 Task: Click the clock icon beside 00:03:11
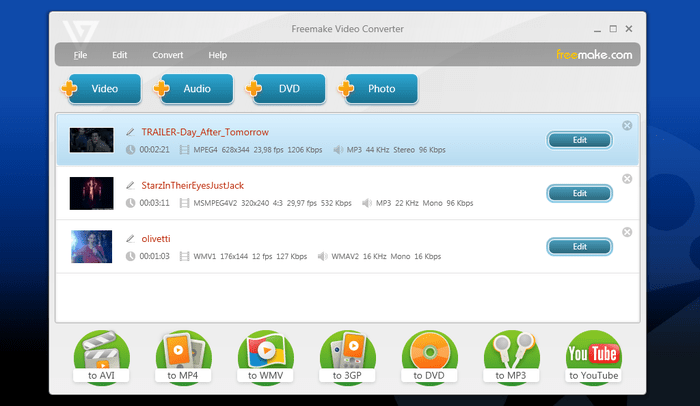point(130,203)
